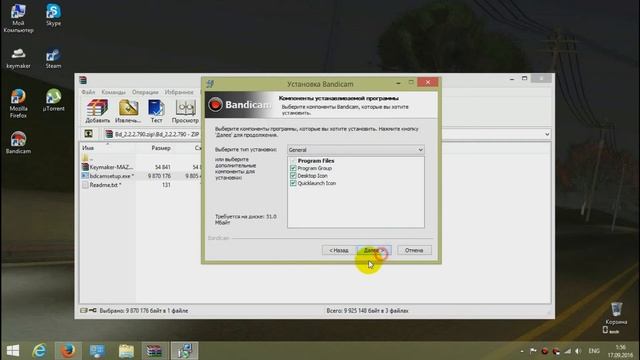This screenshot has height=360, width=640.
Task: Open the Операции menu in WinRAR
Action: coord(145,92)
